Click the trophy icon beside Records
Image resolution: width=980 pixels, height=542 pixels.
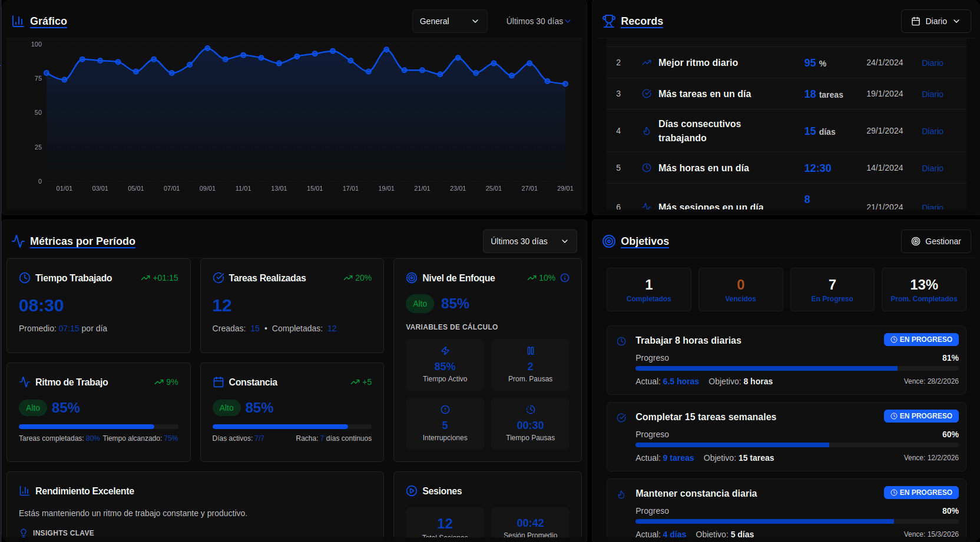(608, 21)
